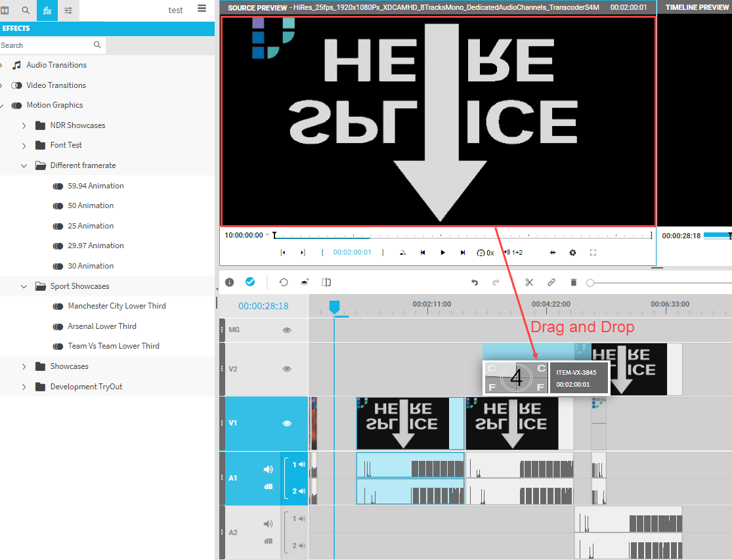Screen dimensions: 732x560
Task: Collapse the Different framerate folder
Action: coord(24,165)
